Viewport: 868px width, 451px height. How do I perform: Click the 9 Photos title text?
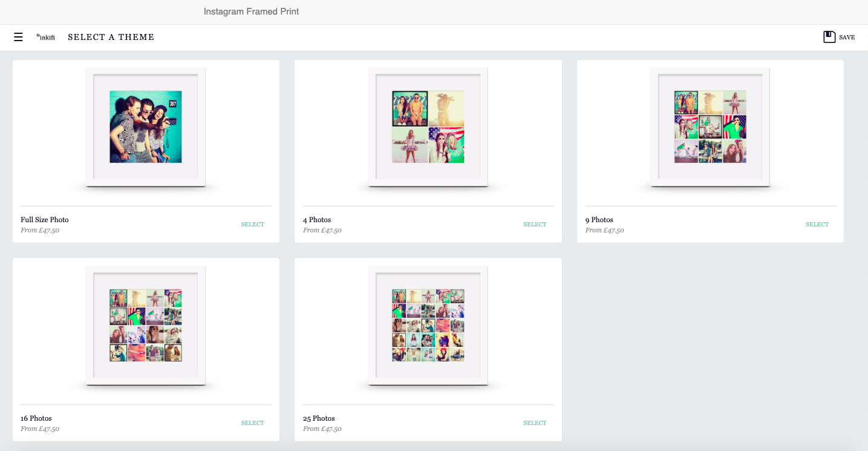click(599, 220)
